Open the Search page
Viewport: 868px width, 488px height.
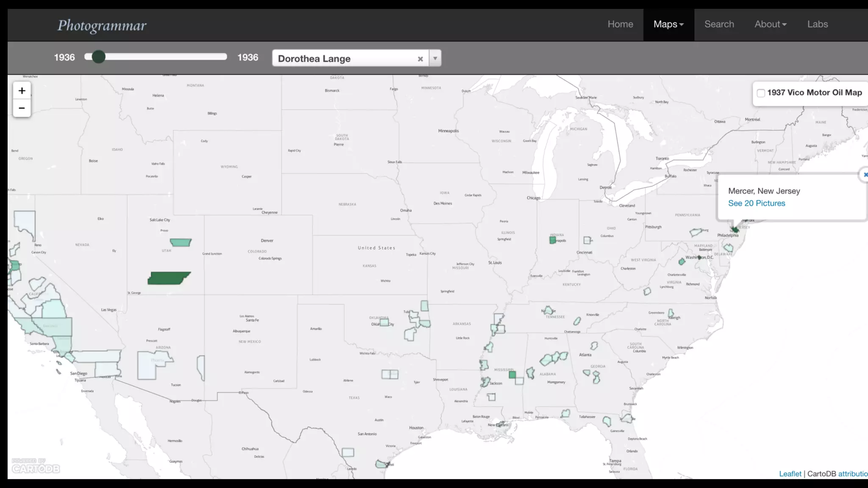coord(719,25)
